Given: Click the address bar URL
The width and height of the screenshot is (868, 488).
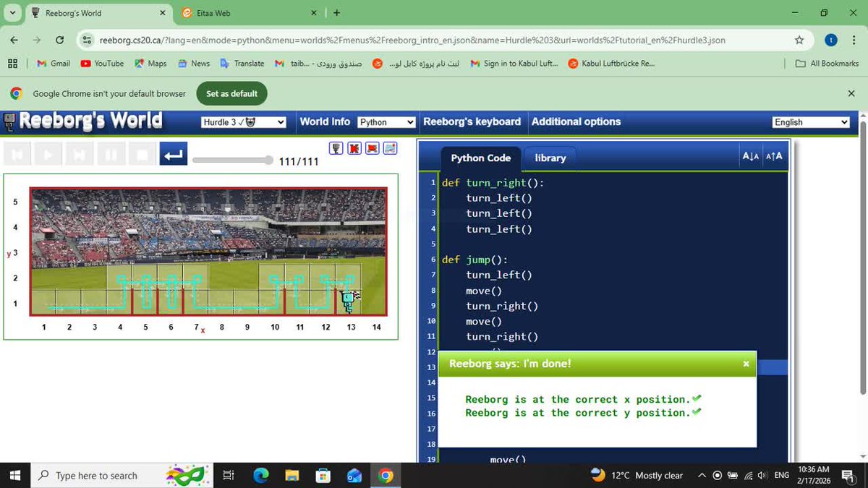Looking at the screenshot, I should coord(412,40).
